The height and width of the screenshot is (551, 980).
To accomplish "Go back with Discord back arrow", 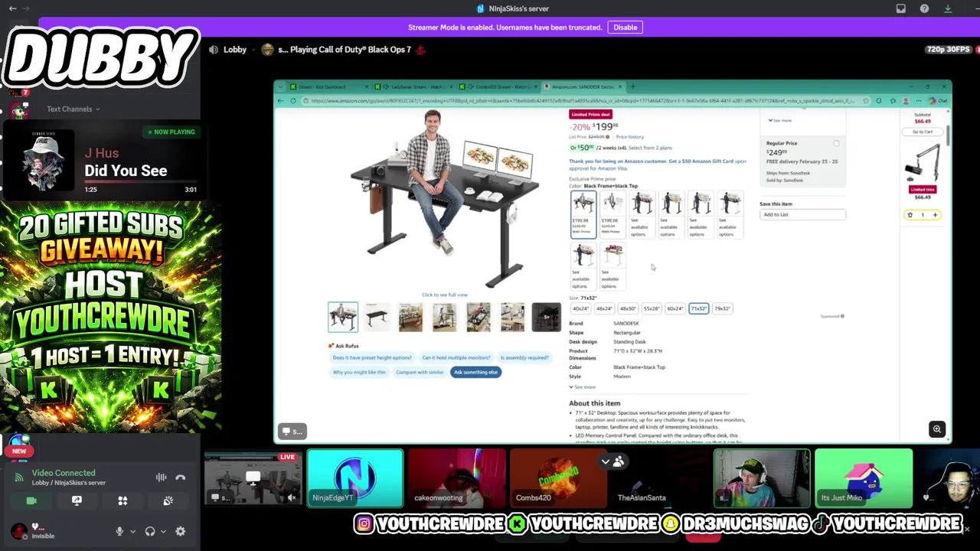I will click(12, 8).
